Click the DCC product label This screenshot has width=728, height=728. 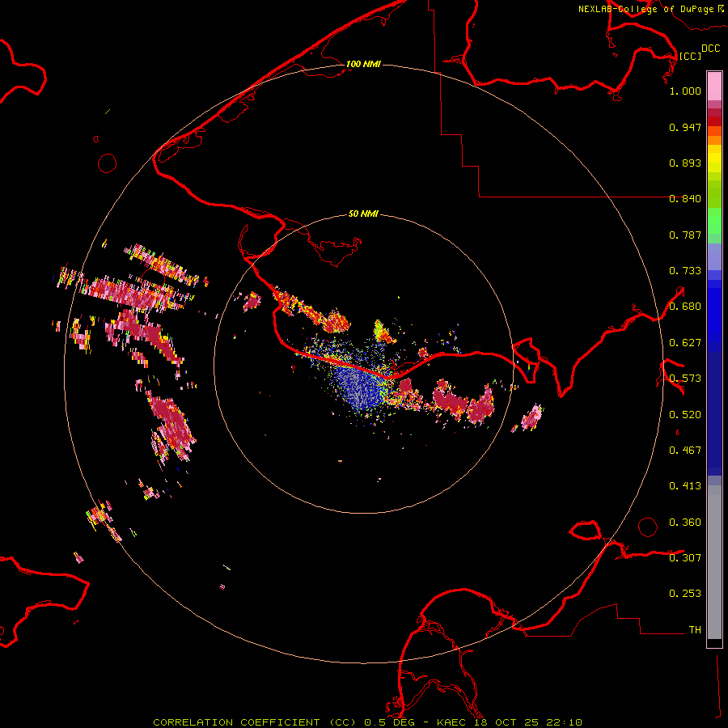(710, 49)
